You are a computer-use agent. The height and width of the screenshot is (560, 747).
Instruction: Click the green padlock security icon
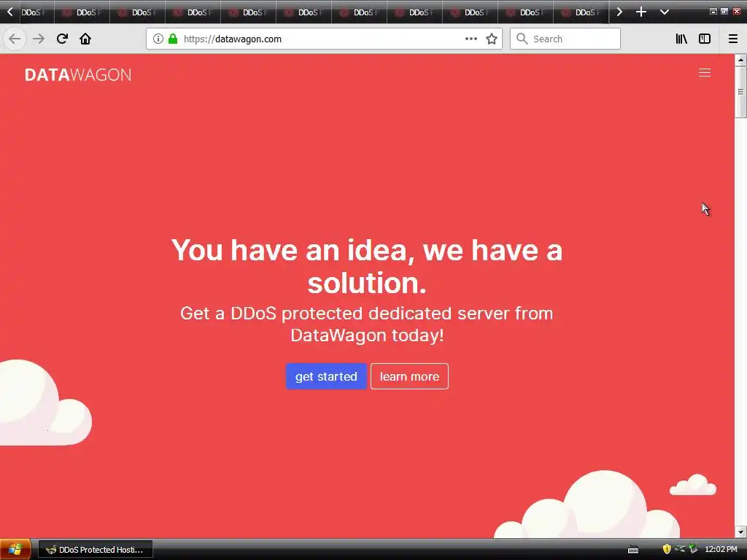173,39
